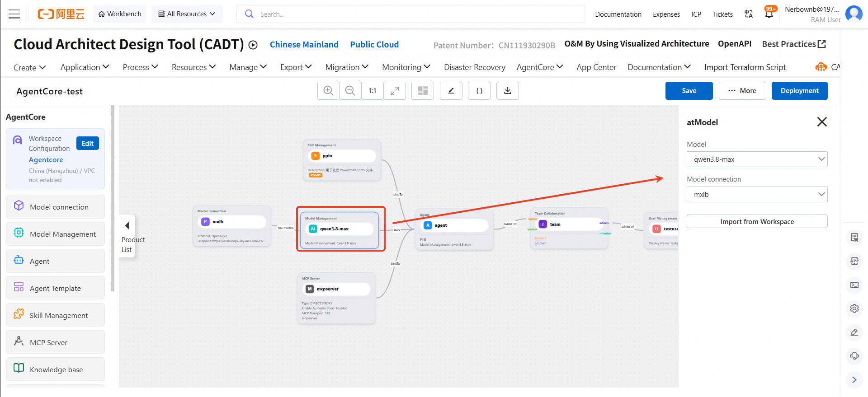Click the language translate icon
Image resolution: width=868 pixels, height=397 pixels.
click(x=749, y=14)
